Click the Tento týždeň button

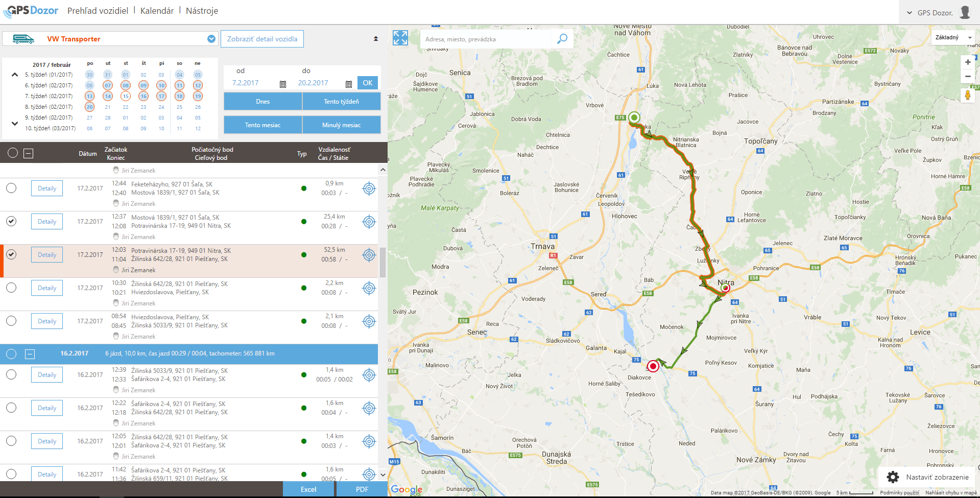(x=342, y=101)
